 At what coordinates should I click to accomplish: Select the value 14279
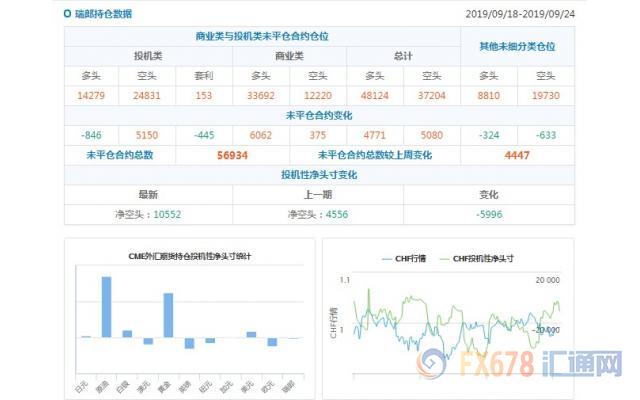(91, 96)
